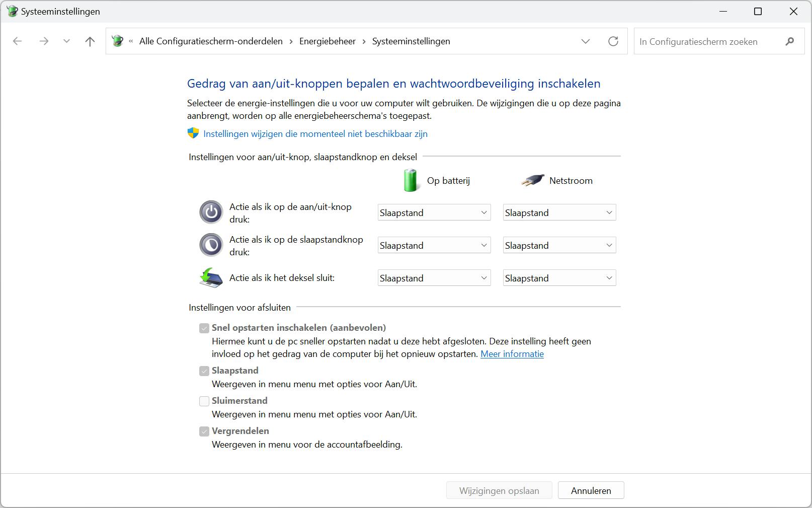
Task: Toggle the Snel opstarten inschakelen checkbox
Action: click(204, 328)
